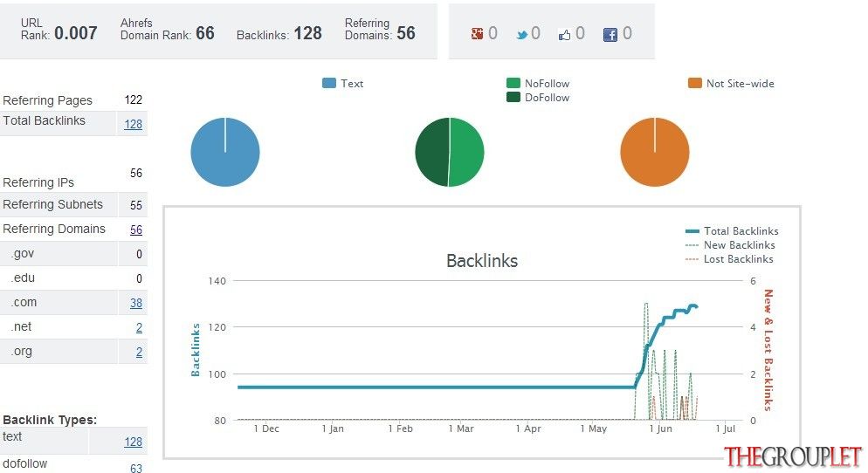Toggle the Text legend swatch
868x473 pixels.
point(329,83)
